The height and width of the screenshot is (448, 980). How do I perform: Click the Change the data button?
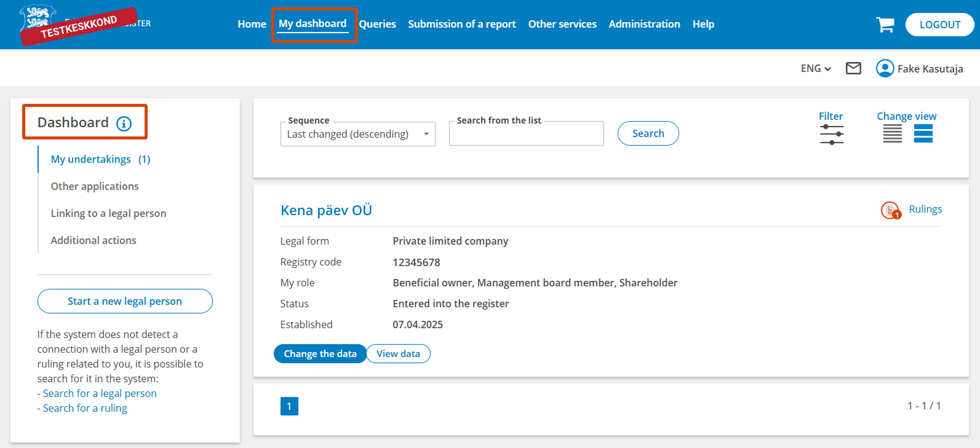[x=320, y=354]
